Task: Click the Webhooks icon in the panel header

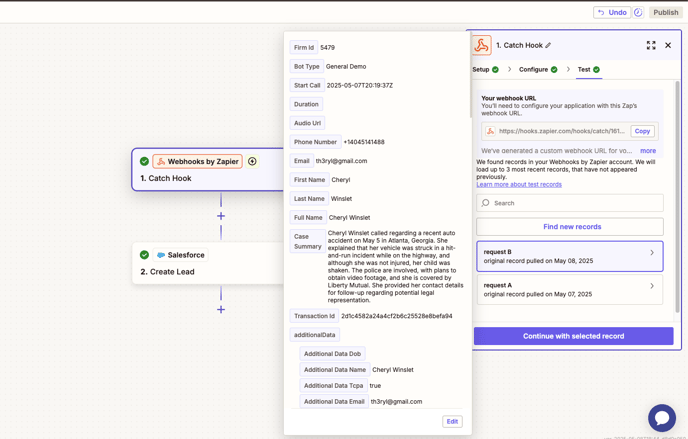Action: [482, 46]
